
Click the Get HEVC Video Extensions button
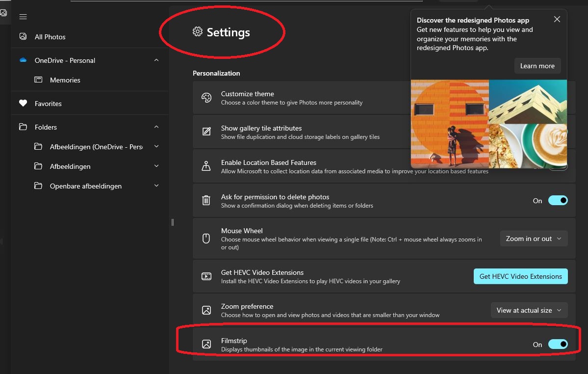tap(520, 276)
